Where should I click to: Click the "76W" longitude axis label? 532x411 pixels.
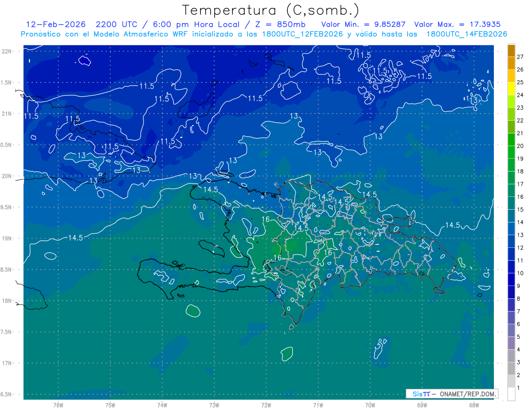tap(58, 405)
